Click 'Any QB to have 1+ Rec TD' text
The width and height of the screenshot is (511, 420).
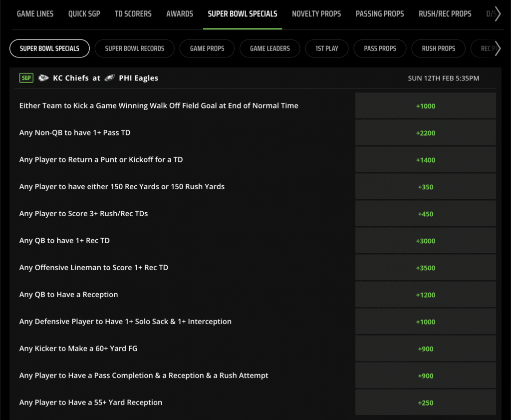(x=64, y=241)
